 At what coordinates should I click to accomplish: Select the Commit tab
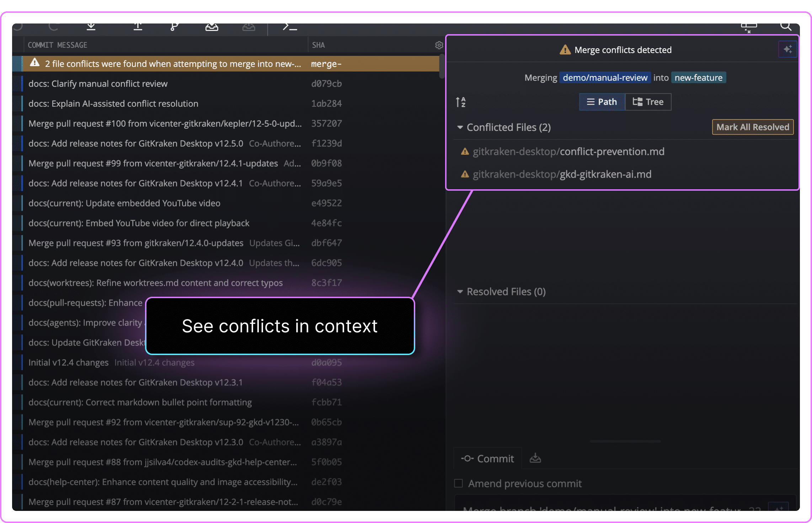(x=487, y=459)
